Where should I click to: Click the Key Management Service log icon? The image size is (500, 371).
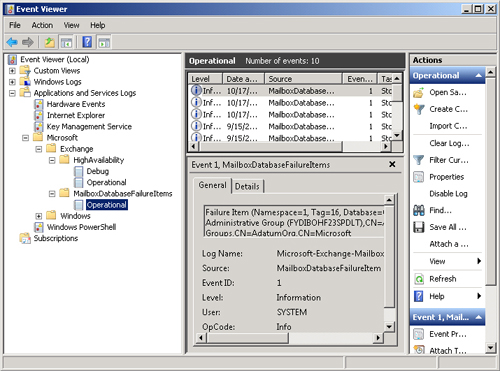(x=39, y=127)
